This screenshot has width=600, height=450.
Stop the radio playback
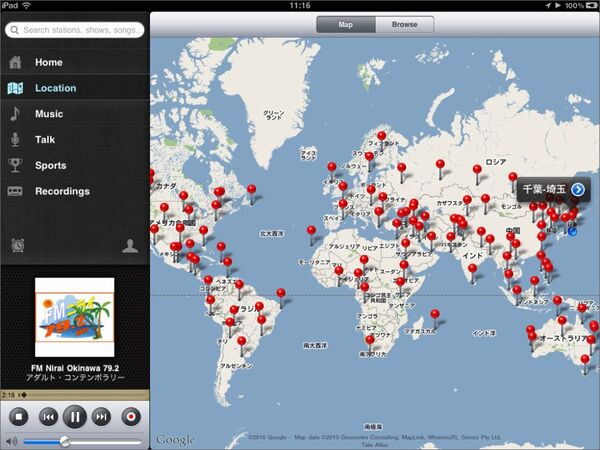[x=19, y=417]
